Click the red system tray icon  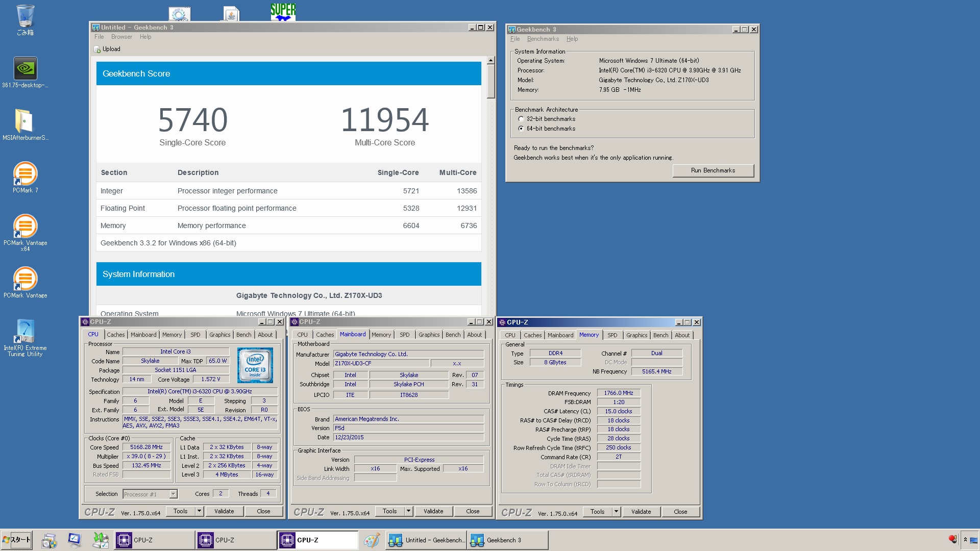click(952, 539)
